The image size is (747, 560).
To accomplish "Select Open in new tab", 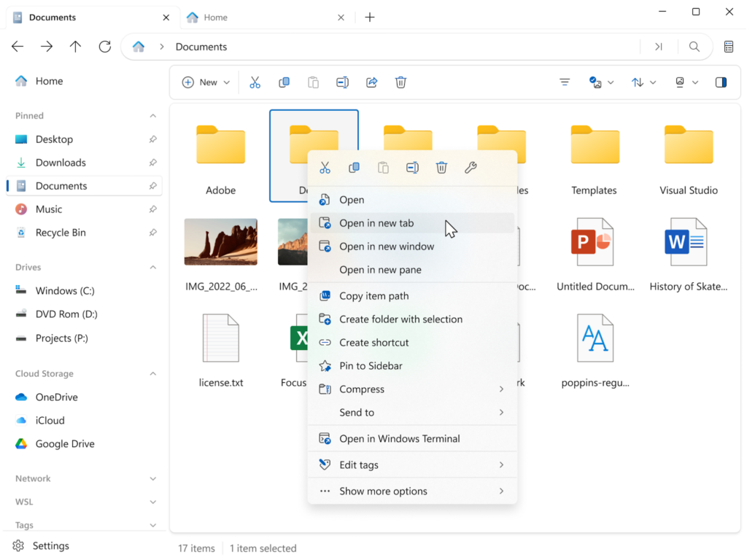I will coord(376,223).
